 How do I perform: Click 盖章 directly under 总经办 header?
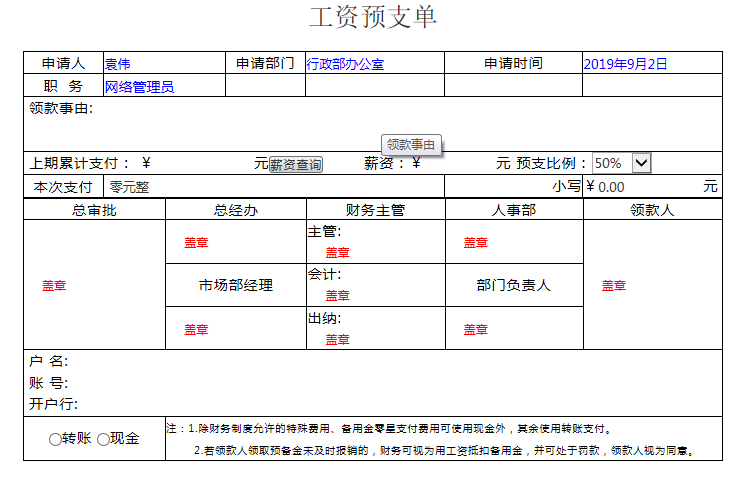(196, 242)
